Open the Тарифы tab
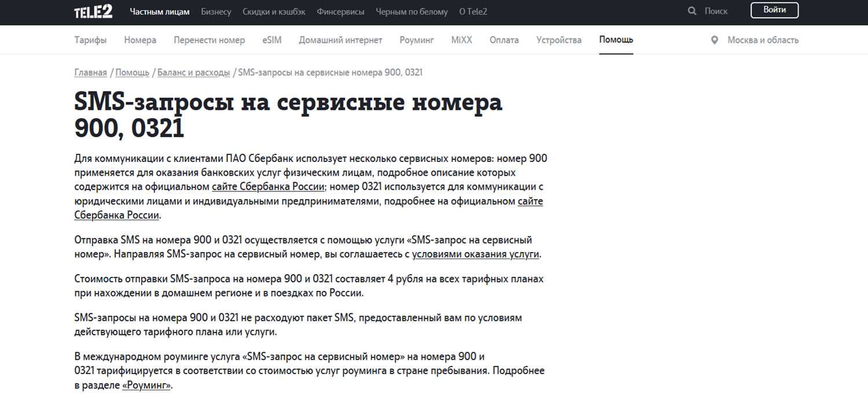868x414 pixels. click(x=90, y=40)
